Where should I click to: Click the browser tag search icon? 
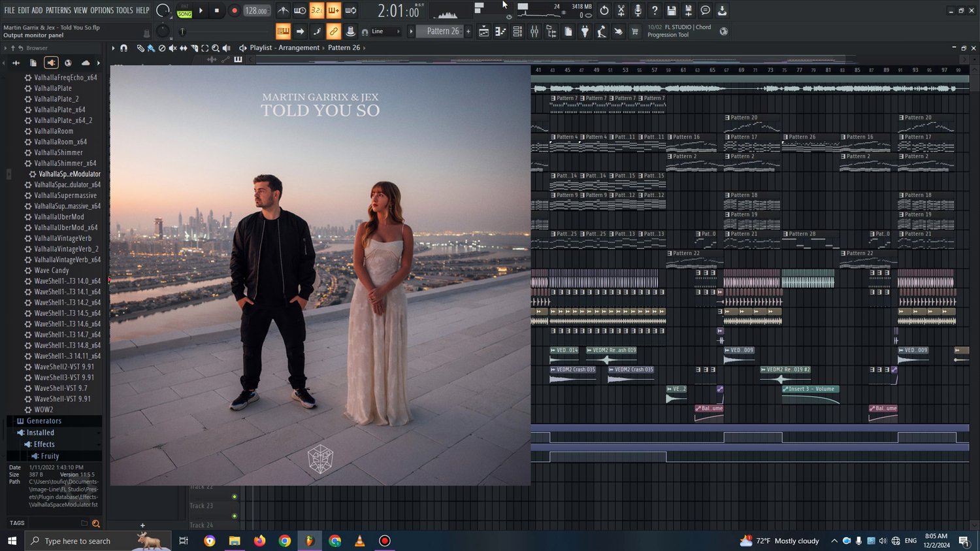click(x=96, y=524)
